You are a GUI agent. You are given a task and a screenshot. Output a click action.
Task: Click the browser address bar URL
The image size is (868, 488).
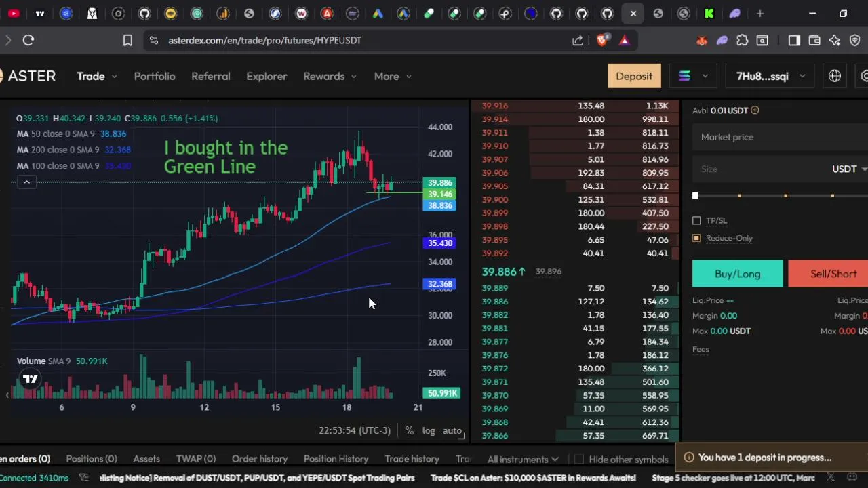point(264,40)
